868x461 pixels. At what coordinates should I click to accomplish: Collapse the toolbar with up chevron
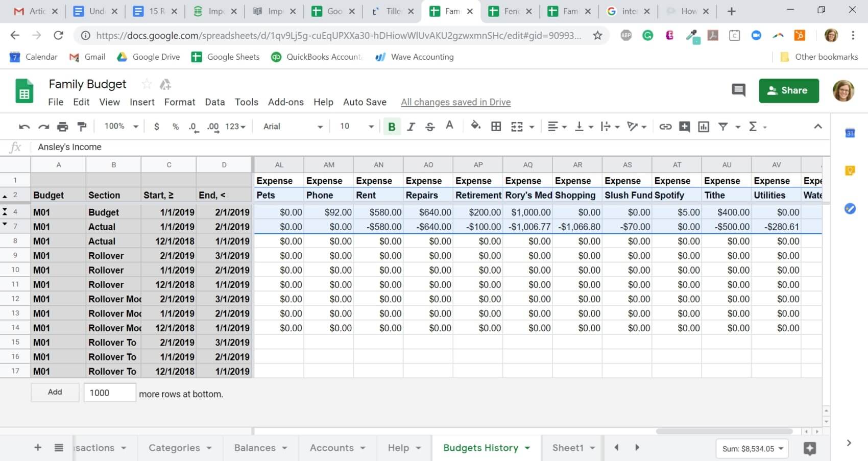click(x=818, y=127)
